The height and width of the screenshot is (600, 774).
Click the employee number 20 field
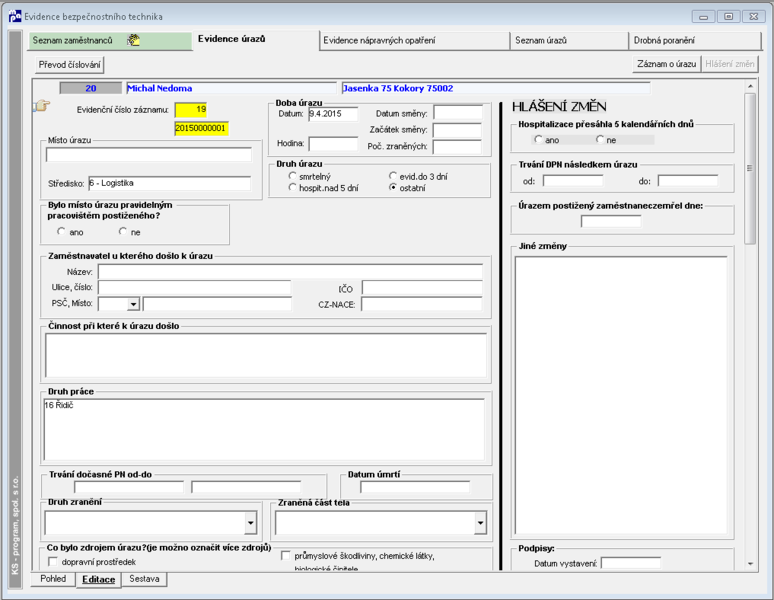point(90,88)
